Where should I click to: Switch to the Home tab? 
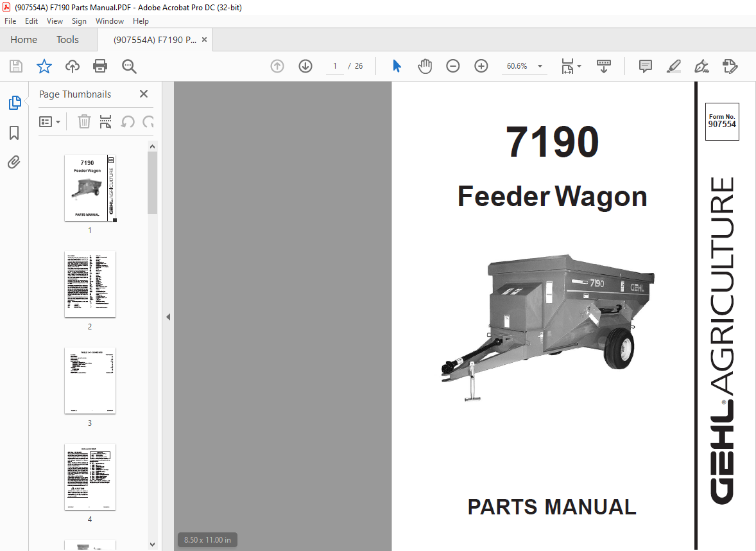click(x=24, y=40)
